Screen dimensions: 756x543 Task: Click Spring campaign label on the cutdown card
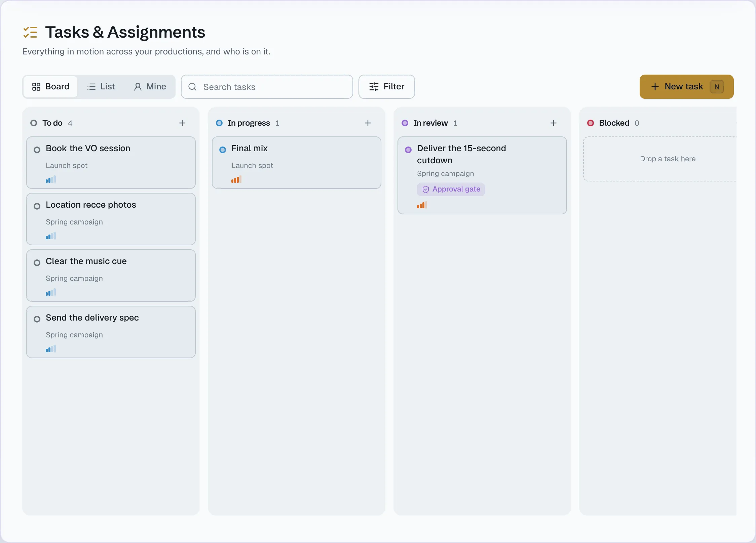[x=446, y=173]
